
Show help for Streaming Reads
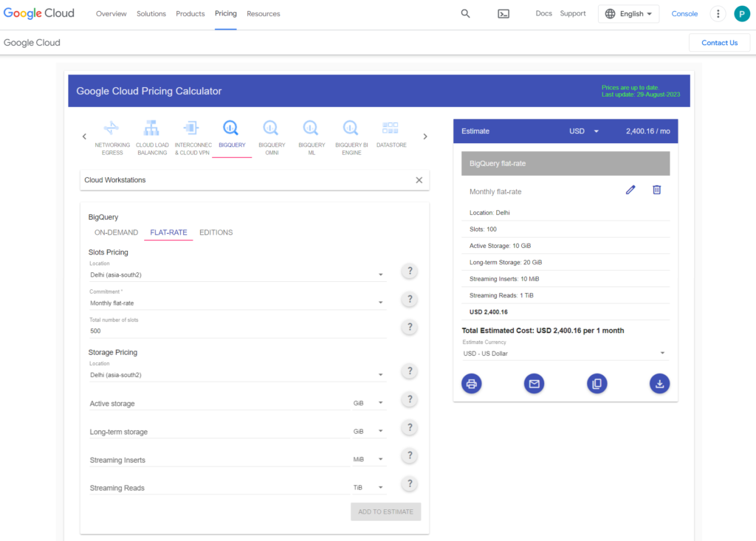[410, 484]
